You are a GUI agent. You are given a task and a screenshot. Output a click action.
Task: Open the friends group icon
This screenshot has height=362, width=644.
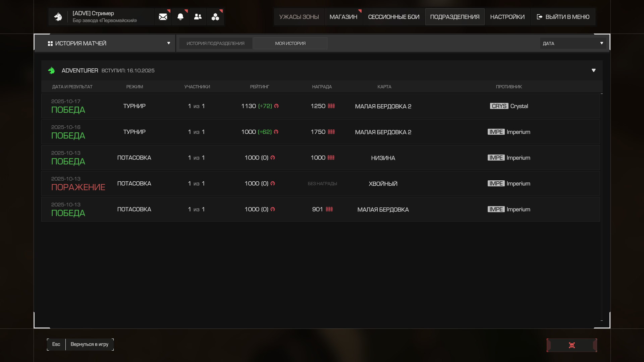tap(198, 17)
